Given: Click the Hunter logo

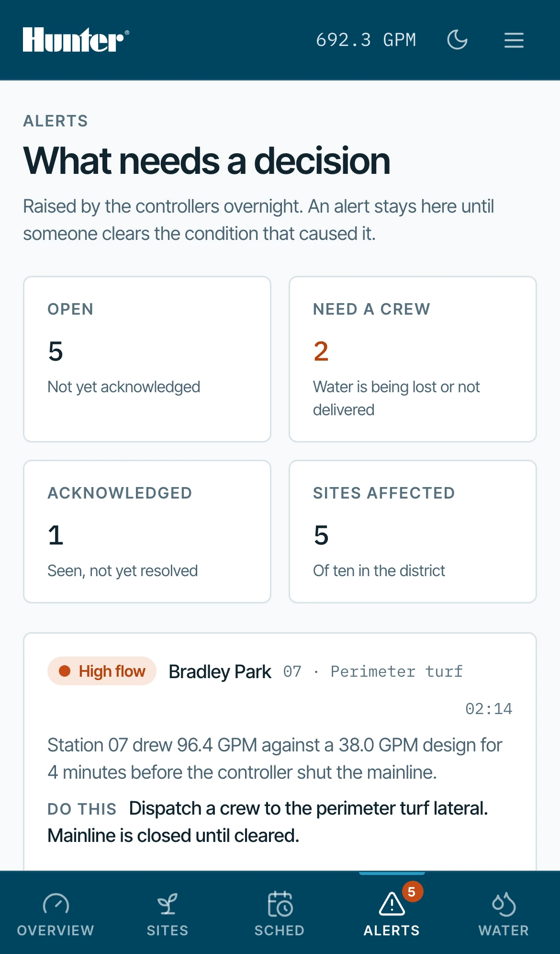Looking at the screenshot, I should [76, 40].
